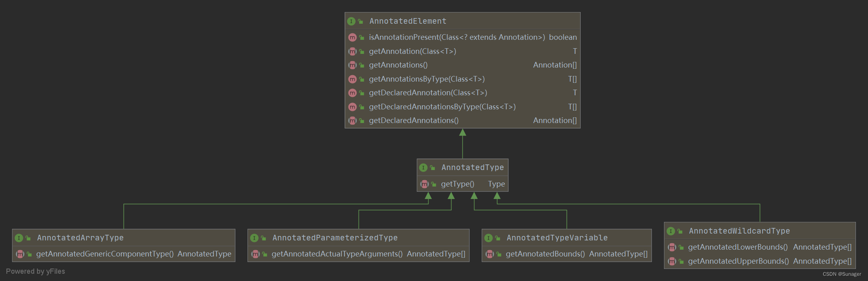Click the method icon beside getAnnotatedActualTypeArguments()

(255, 254)
